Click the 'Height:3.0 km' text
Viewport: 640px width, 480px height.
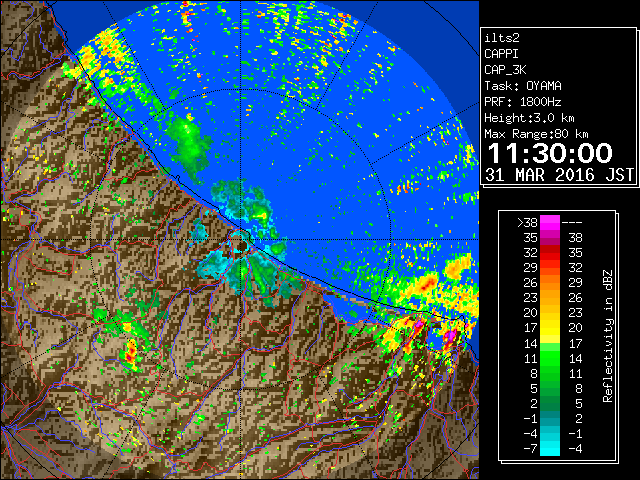pos(529,118)
